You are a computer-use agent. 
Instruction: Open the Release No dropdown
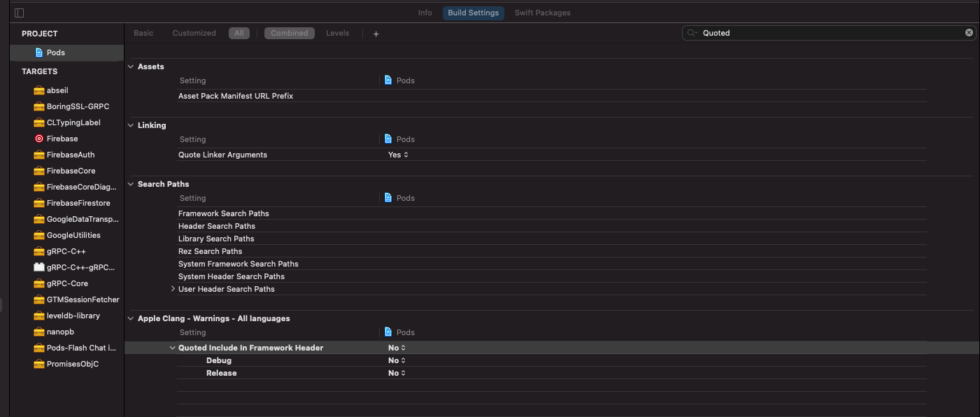point(397,373)
